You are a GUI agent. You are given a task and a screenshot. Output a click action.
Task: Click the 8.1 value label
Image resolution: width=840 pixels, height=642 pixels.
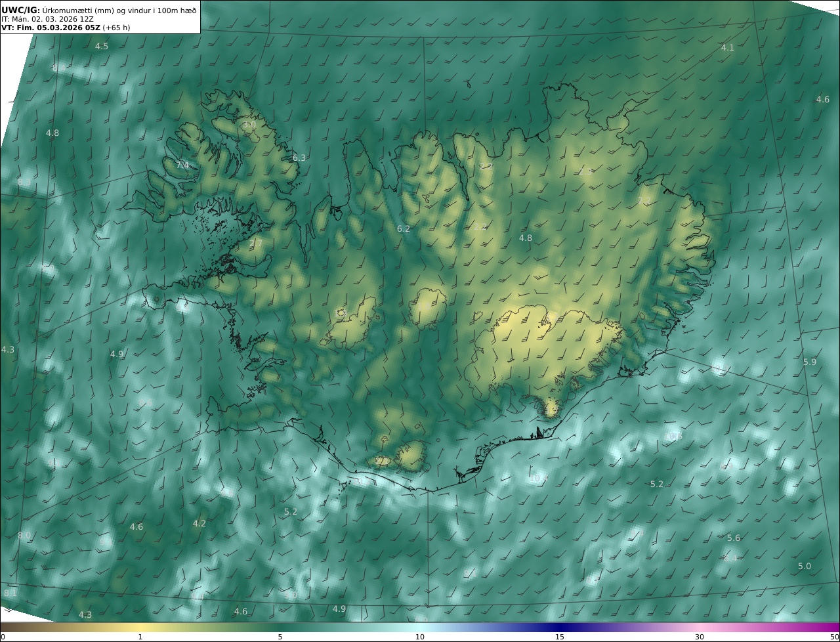pyautogui.click(x=10, y=593)
